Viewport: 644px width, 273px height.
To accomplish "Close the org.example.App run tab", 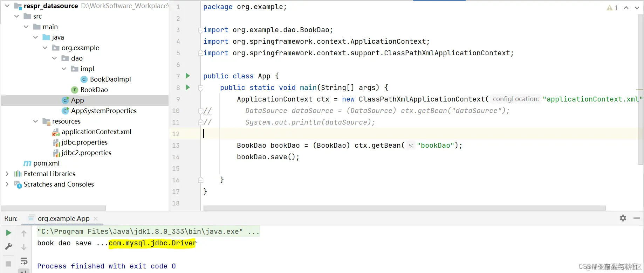I will [96, 219].
